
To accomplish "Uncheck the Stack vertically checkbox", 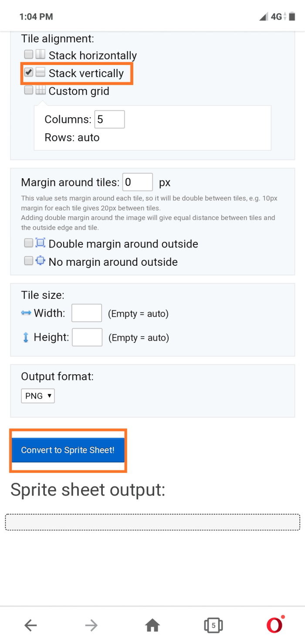I will point(29,72).
